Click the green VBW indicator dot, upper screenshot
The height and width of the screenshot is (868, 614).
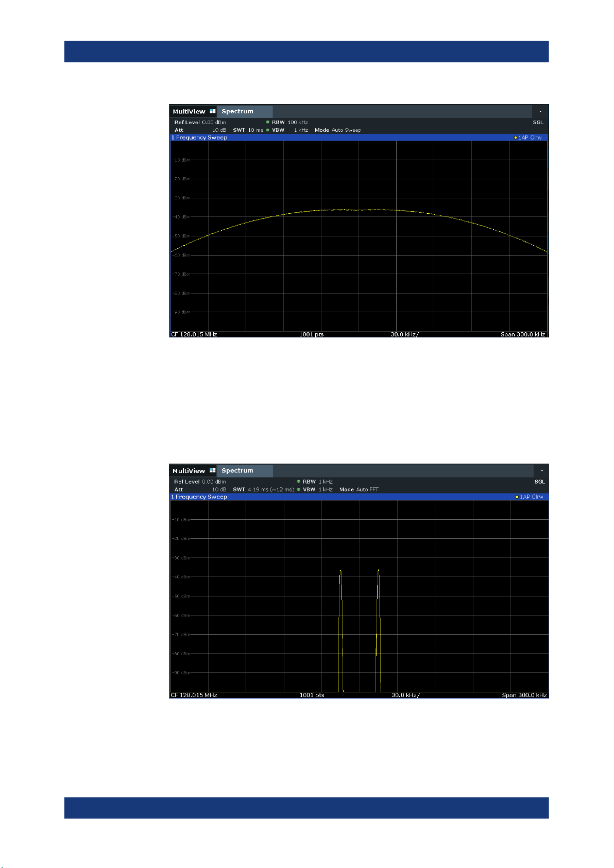coord(268,130)
